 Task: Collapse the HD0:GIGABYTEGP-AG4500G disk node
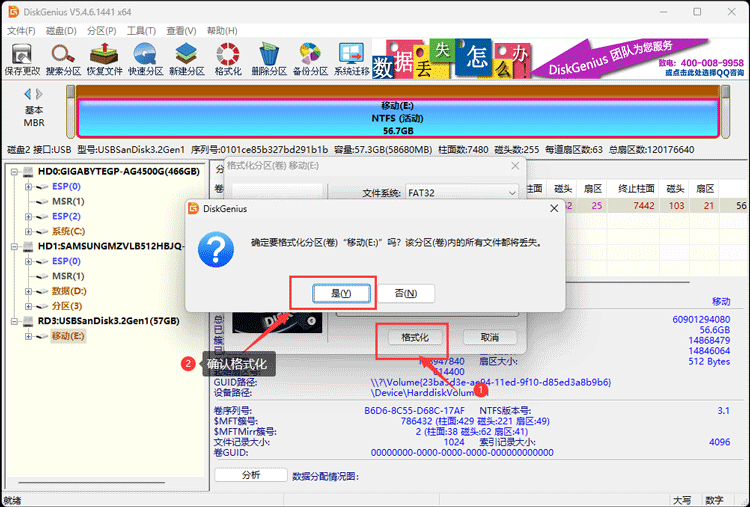pyautogui.click(x=15, y=172)
